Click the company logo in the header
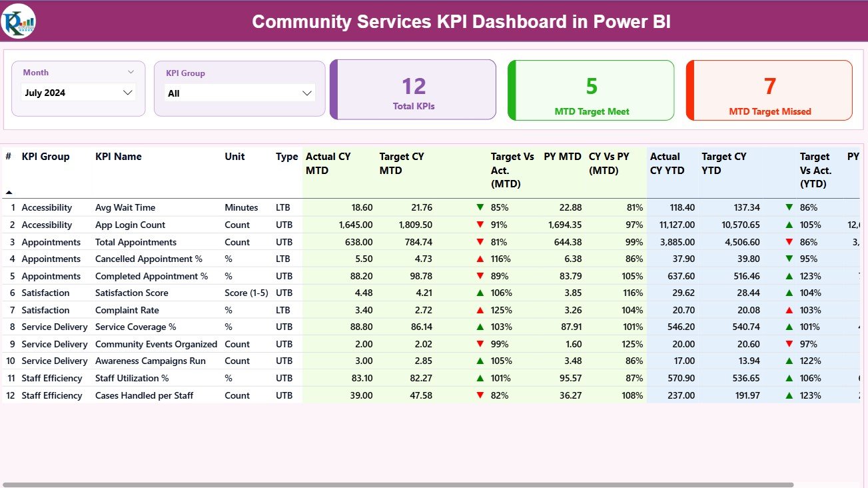Image resolution: width=868 pixels, height=488 pixels. (19, 21)
